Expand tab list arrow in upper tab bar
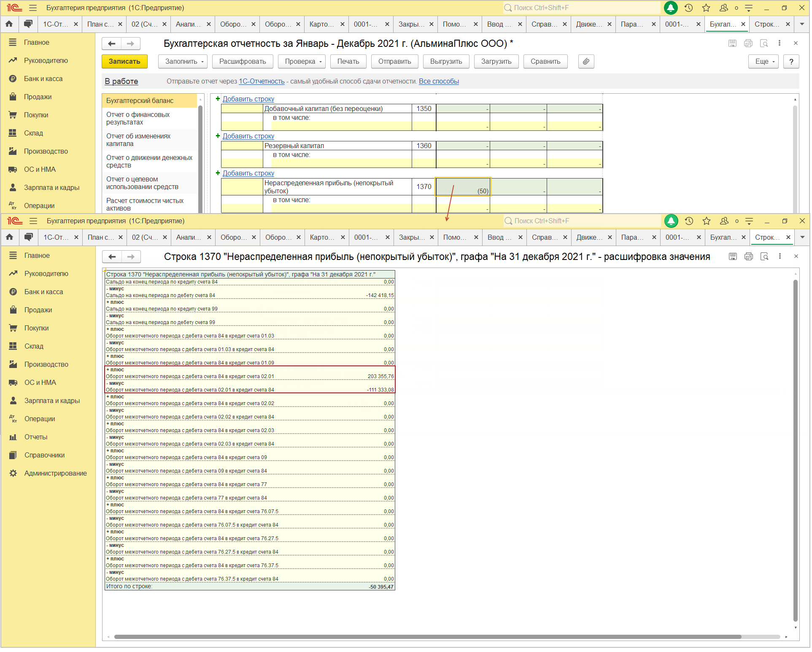This screenshot has height=652, width=812. [802, 24]
